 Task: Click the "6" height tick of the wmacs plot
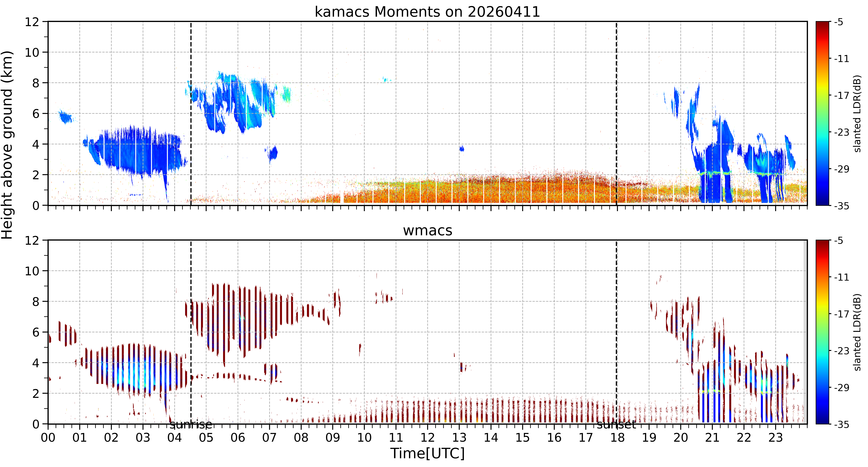tap(36, 332)
